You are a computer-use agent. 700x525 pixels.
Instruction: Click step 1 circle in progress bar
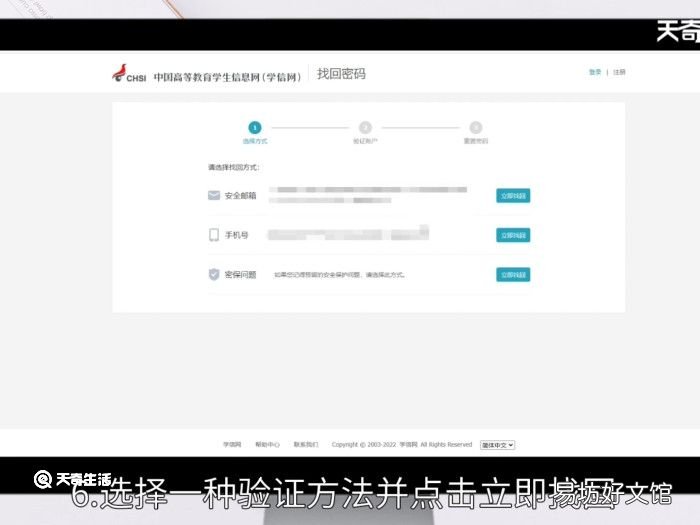255,128
